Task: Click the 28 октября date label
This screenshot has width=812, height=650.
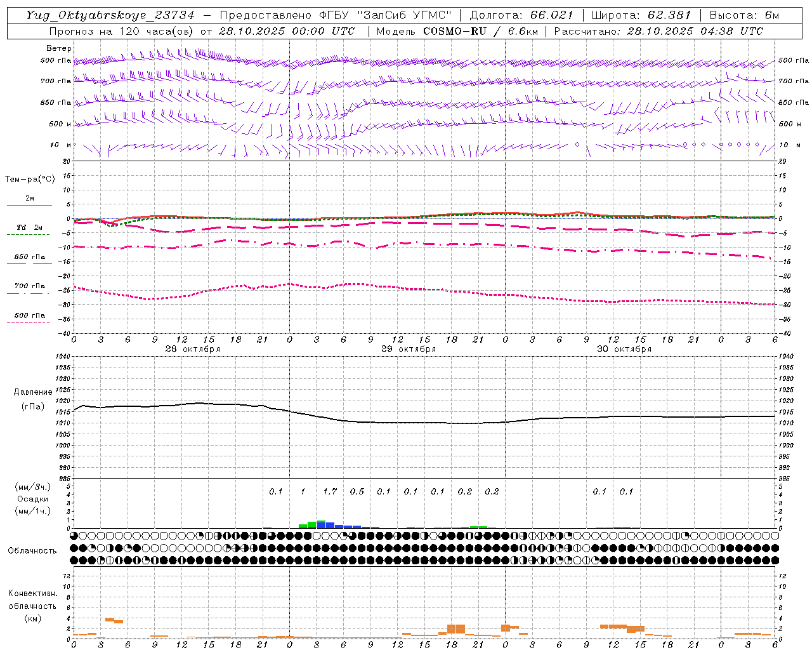Action: [x=193, y=349]
